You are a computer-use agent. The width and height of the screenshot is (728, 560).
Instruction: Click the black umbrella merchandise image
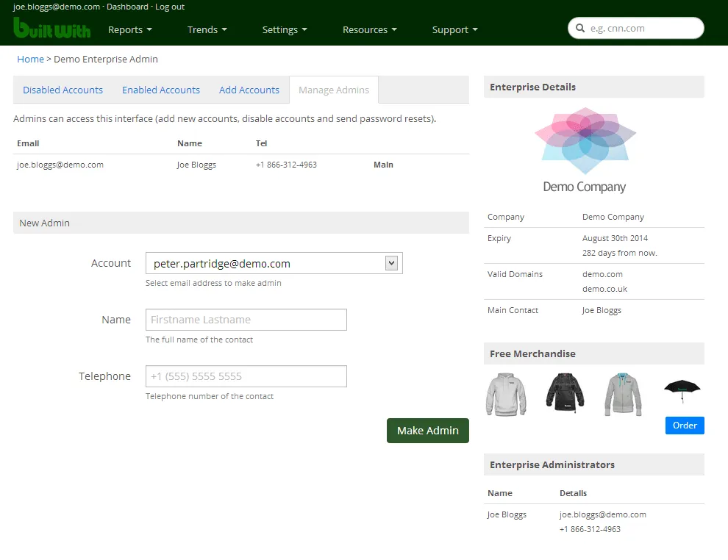click(682, 391)
